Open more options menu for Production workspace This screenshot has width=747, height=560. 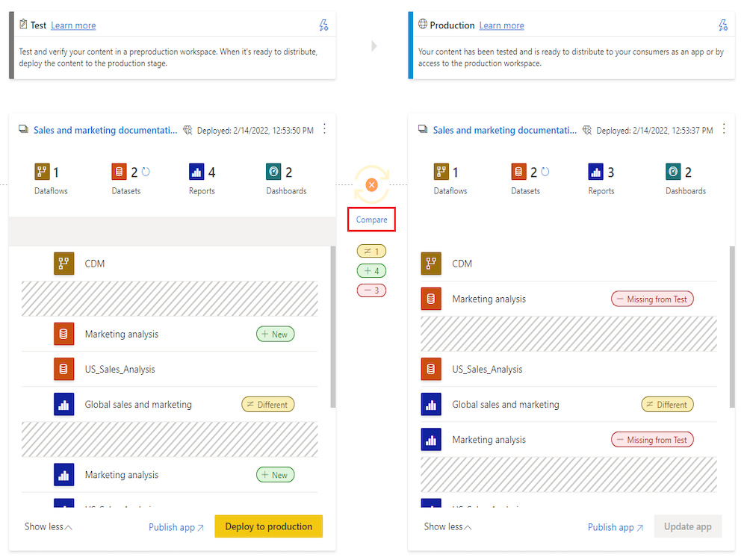tap(724, 129)
